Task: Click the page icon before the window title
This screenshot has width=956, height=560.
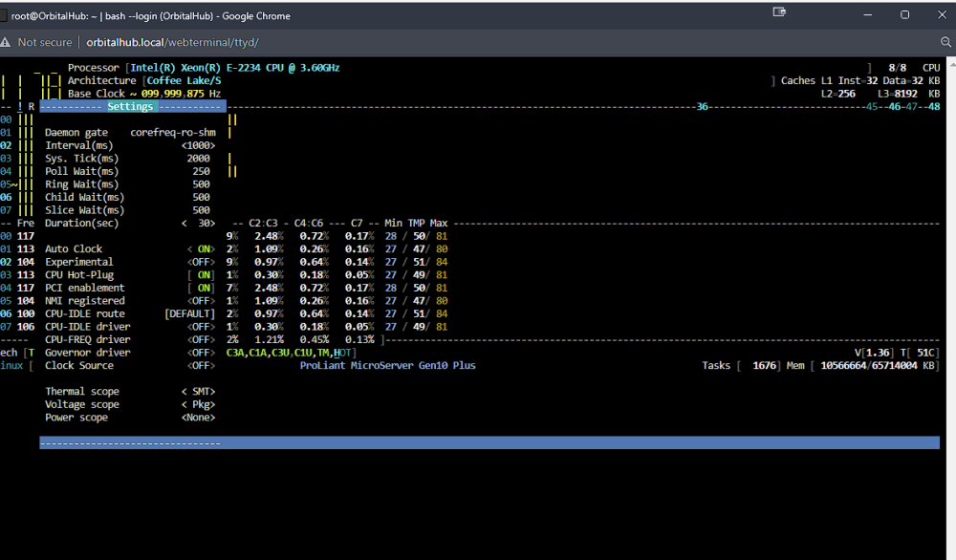Action: click(x=3, y=16)
